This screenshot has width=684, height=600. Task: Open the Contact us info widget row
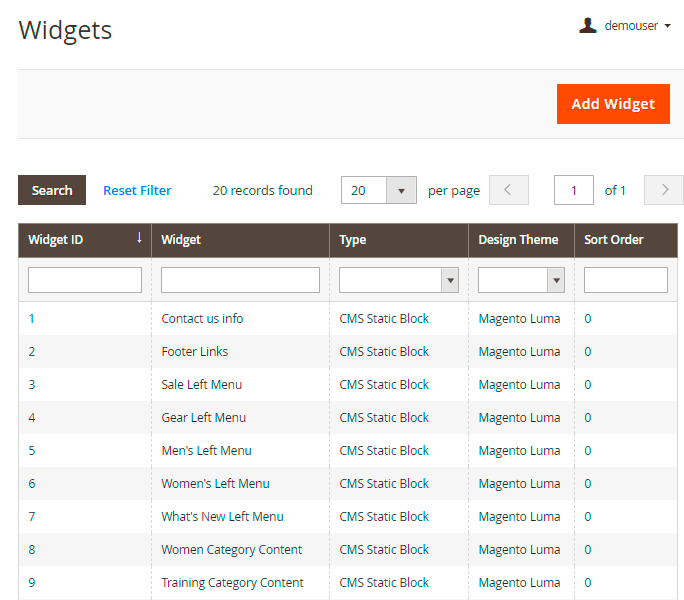[202, 319]
